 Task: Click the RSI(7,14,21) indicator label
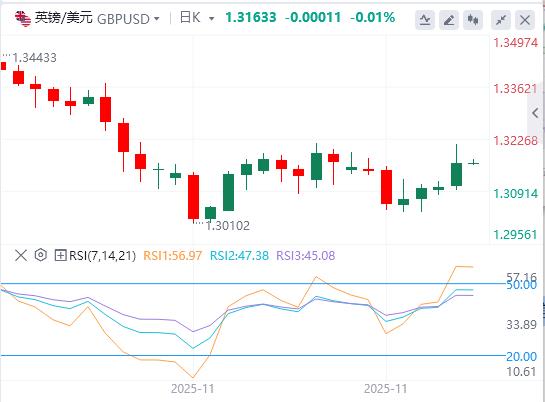click(x=103, y=256)
